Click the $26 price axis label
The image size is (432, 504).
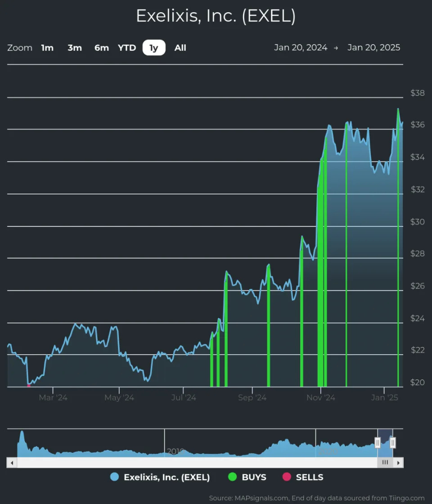[417, 286]
